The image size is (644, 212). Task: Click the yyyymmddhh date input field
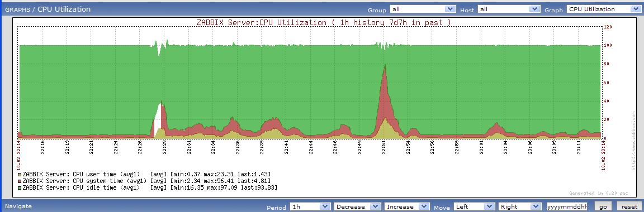tap(567, 206)
